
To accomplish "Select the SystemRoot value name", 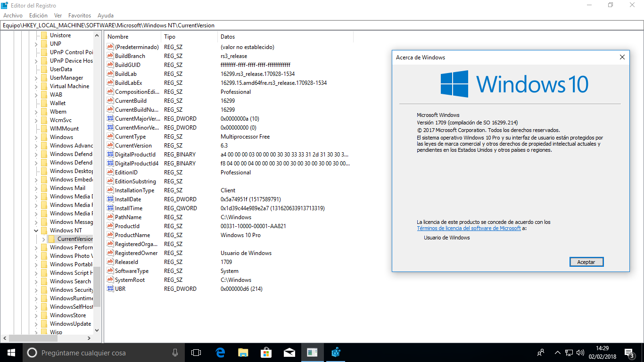I will pos(130,280).
